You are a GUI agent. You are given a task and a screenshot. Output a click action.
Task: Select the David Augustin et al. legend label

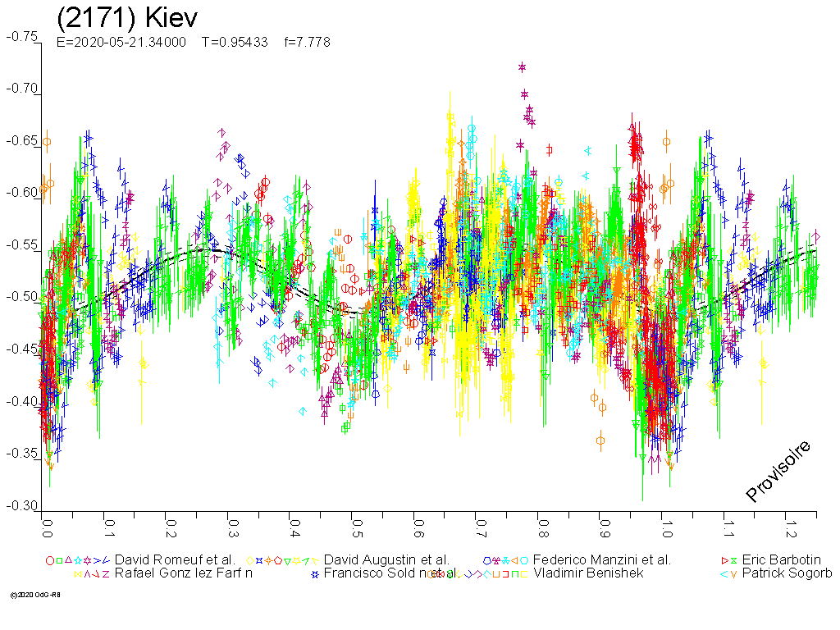point(386,560)
